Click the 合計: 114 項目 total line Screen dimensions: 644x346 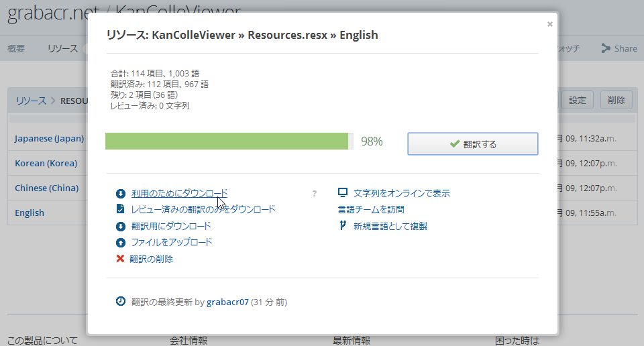pyautogui.click(x=155, y=74)
